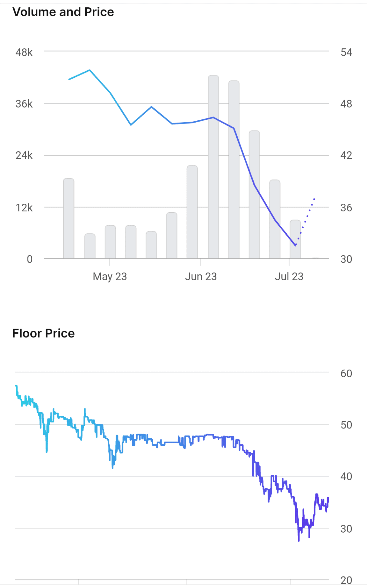Click the "36k" volume axis label
This screenshot has height=588, width=367.
tap(24, 104)
